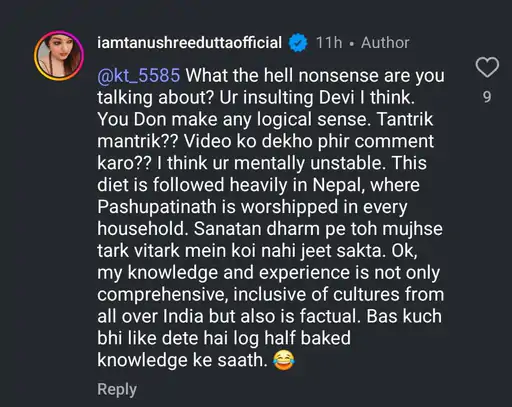Click the word Pashupatinath in the comment
512x407 pixels.
click(157, 207)
